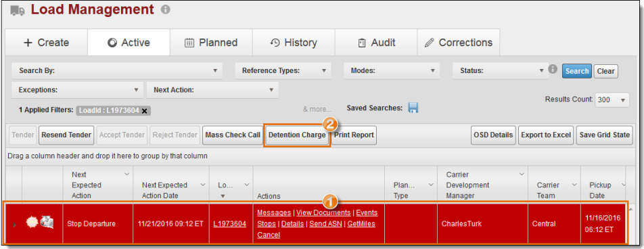This screenshot has width=644, height=249.
Task: Select the CharlesTurk manager cell
Action: point(482,224)
